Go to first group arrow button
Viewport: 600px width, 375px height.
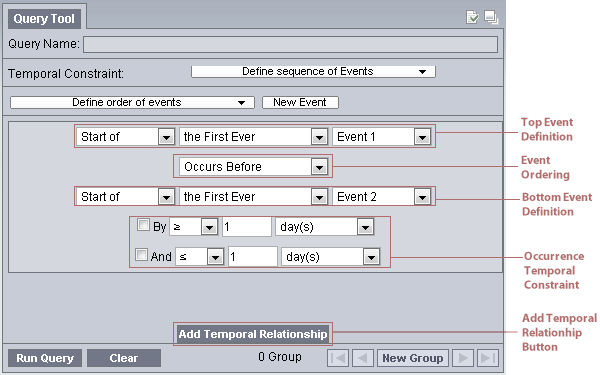tap(338, 358)
